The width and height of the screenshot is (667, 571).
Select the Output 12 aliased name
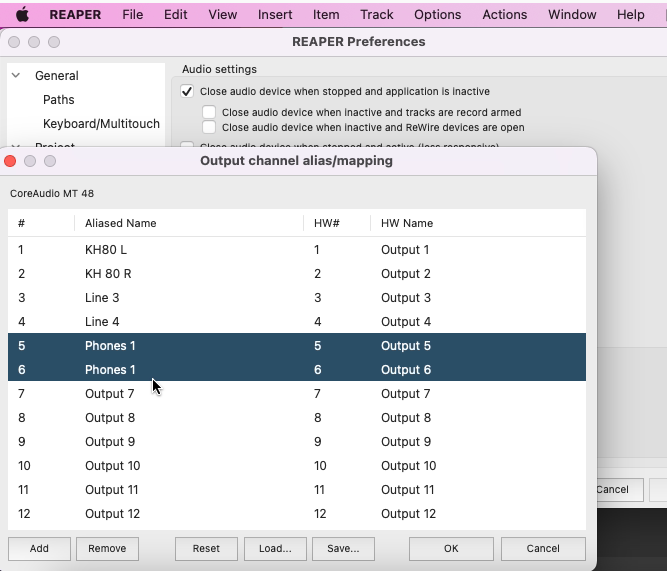(112, 514)
